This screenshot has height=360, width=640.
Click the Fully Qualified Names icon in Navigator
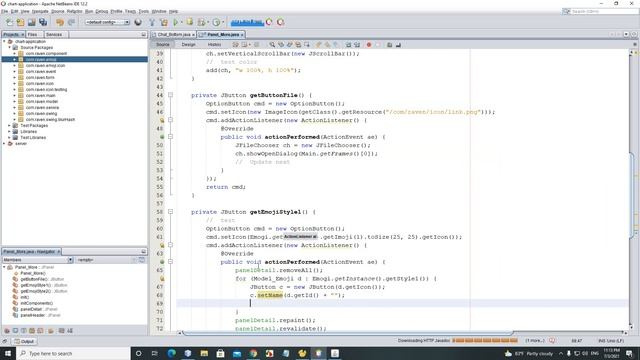51,331
